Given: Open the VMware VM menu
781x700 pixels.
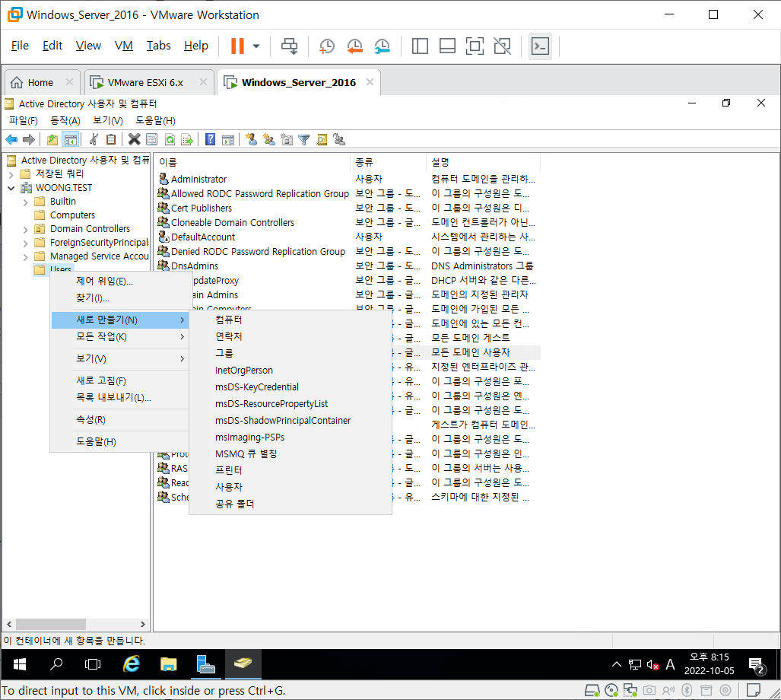Looking at the screenshot, I should (123, 46).
